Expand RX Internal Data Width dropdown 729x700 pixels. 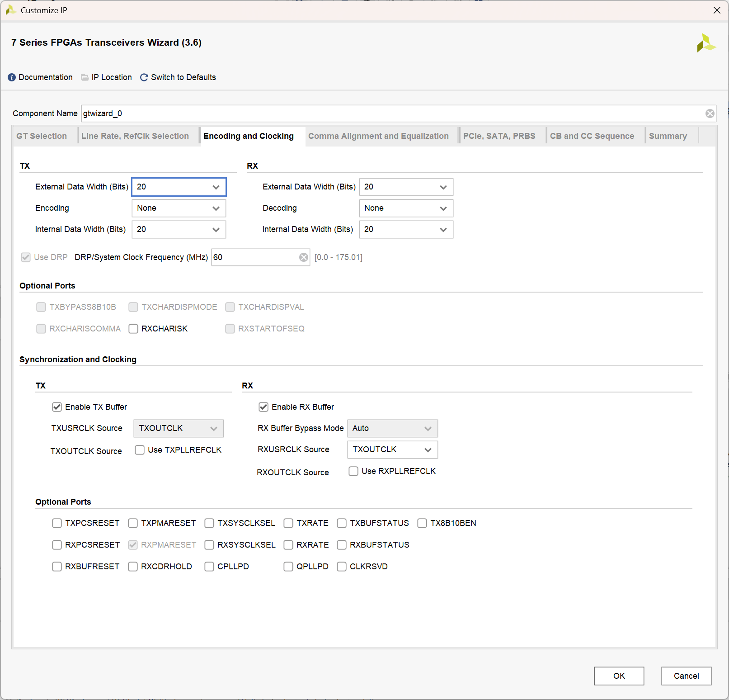coord(406,229)
